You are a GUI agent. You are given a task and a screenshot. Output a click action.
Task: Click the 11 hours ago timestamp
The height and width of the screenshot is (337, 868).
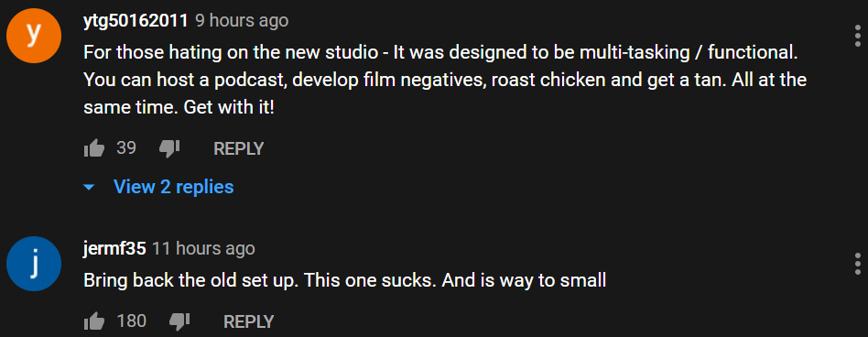(203, 248)
